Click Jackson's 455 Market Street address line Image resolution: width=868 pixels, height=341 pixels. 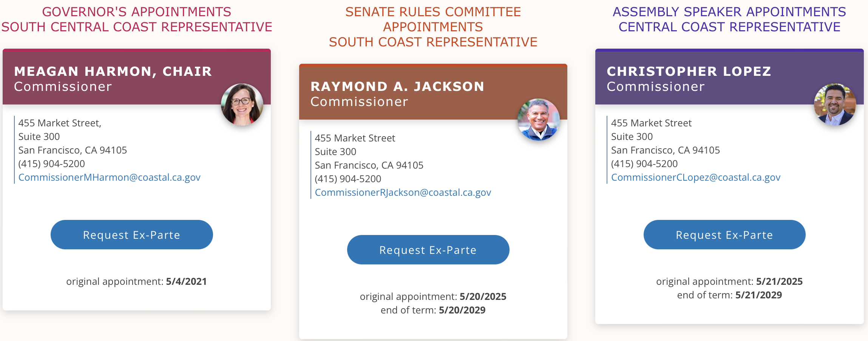355,138
